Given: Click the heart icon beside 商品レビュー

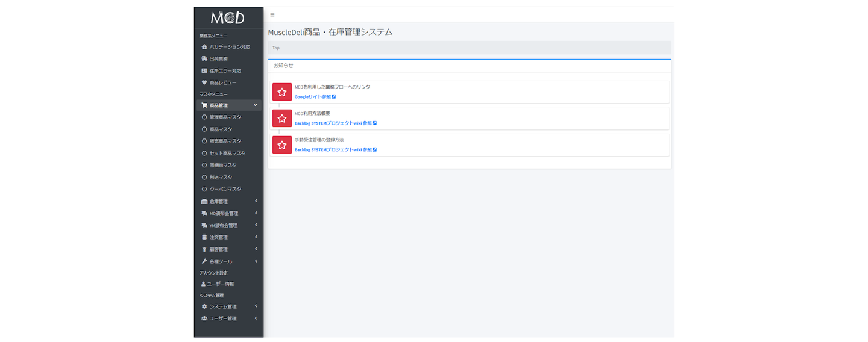Looking at the screenshot, I should pos(204,82).
